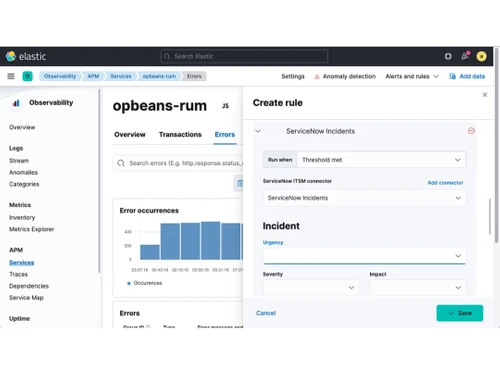Switch to the Overview tab of opbeans-rum
This screenshot has height=375, width=500.
[x=130, y=134]
